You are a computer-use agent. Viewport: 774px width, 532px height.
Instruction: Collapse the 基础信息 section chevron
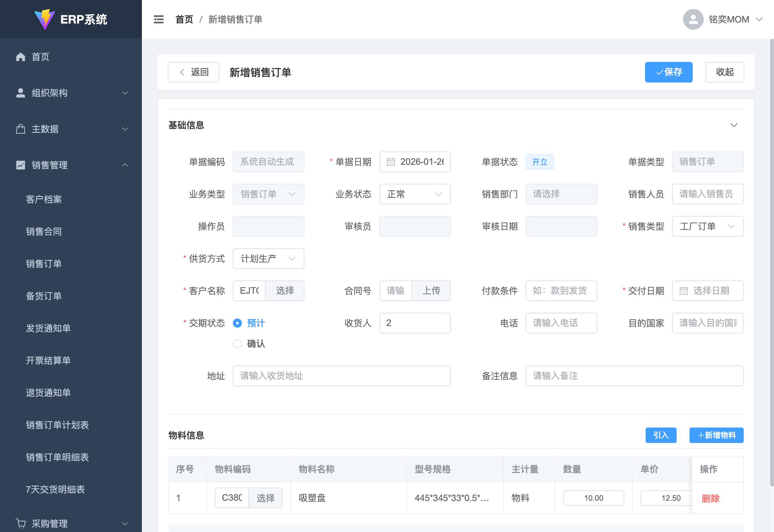coord(734,125)
